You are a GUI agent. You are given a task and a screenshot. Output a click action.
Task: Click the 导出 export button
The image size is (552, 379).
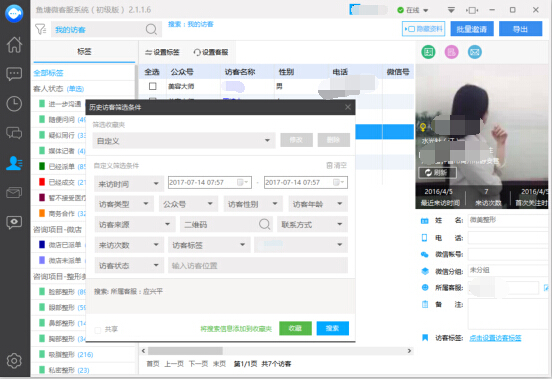520,29
